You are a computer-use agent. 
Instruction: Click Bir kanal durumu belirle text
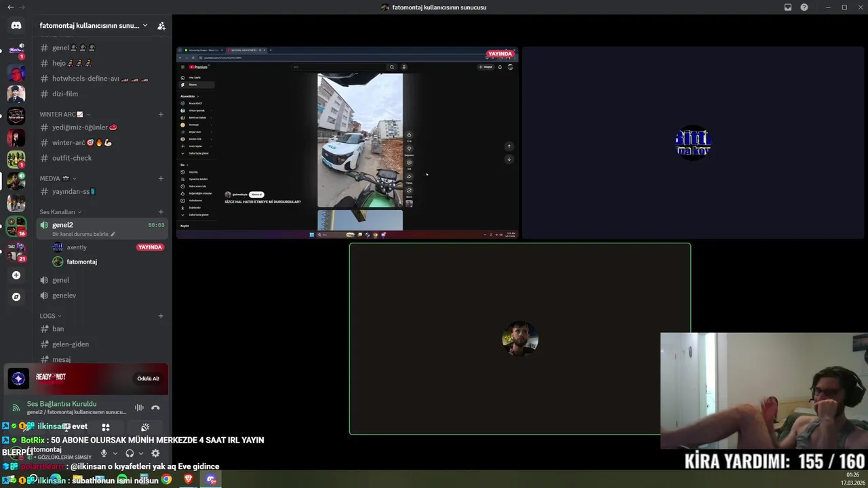click(80, 235)
